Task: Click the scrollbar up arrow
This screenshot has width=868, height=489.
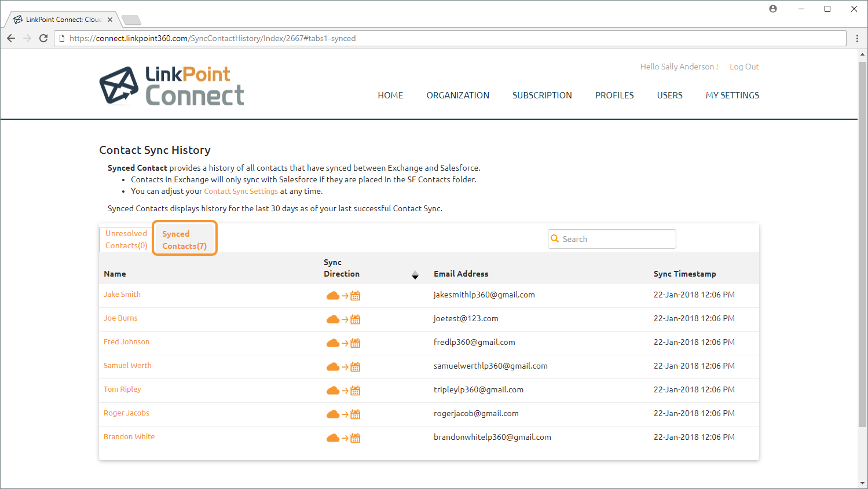Action: click(863, 55)
